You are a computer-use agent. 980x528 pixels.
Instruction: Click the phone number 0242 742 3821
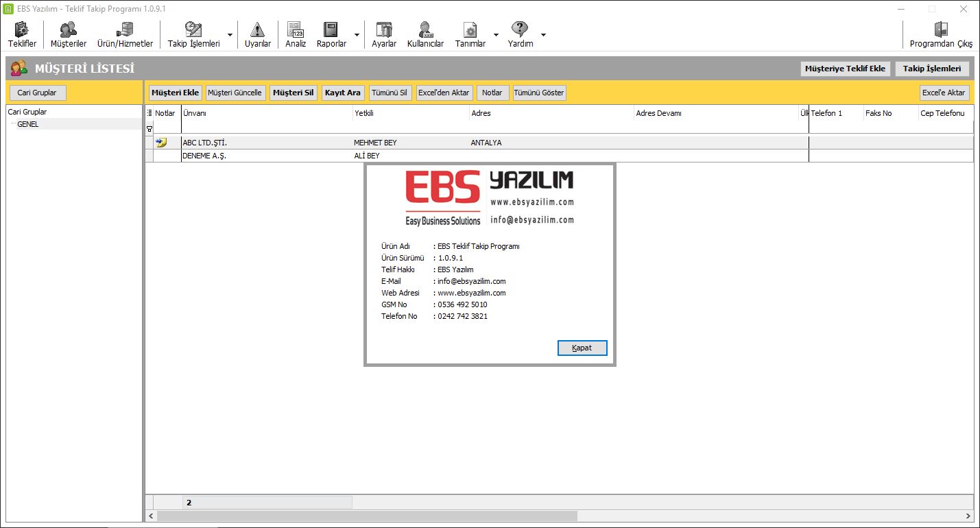[462, 316]
